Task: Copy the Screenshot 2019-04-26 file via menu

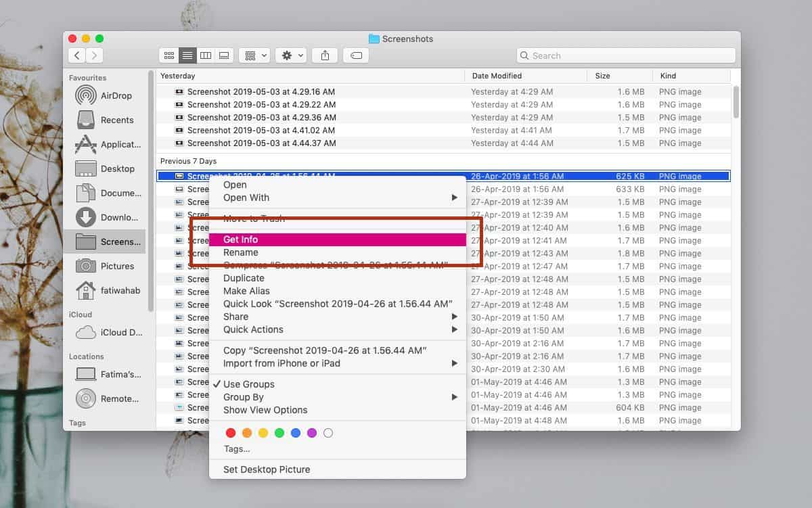Action: click(338, 350)
